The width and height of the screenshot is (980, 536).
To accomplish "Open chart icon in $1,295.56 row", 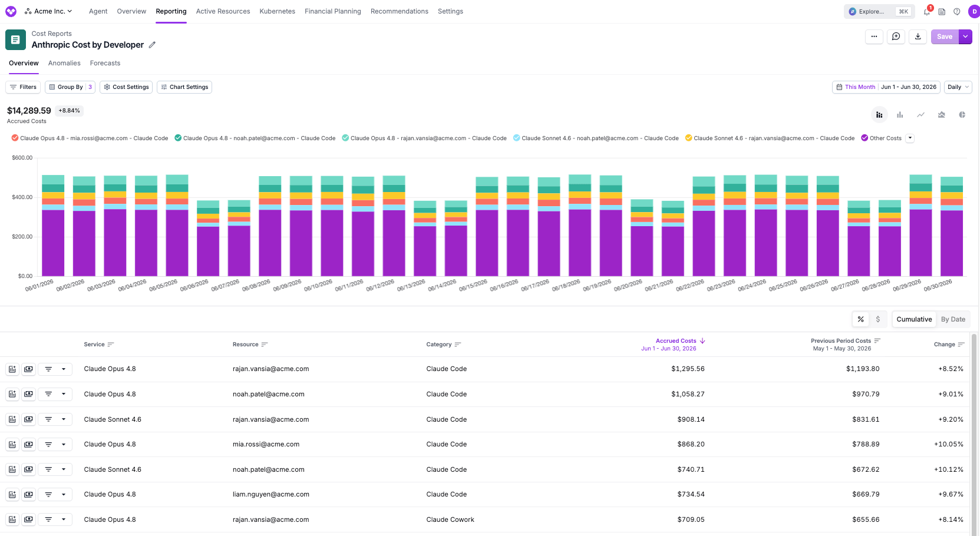I will pyautogui.click(x=12, y=369).
